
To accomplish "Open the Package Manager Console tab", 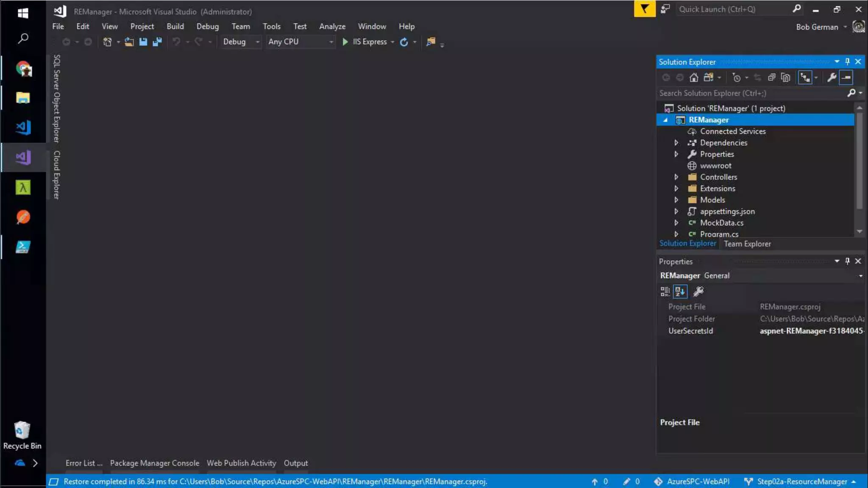I will click(x=154, y=463).
